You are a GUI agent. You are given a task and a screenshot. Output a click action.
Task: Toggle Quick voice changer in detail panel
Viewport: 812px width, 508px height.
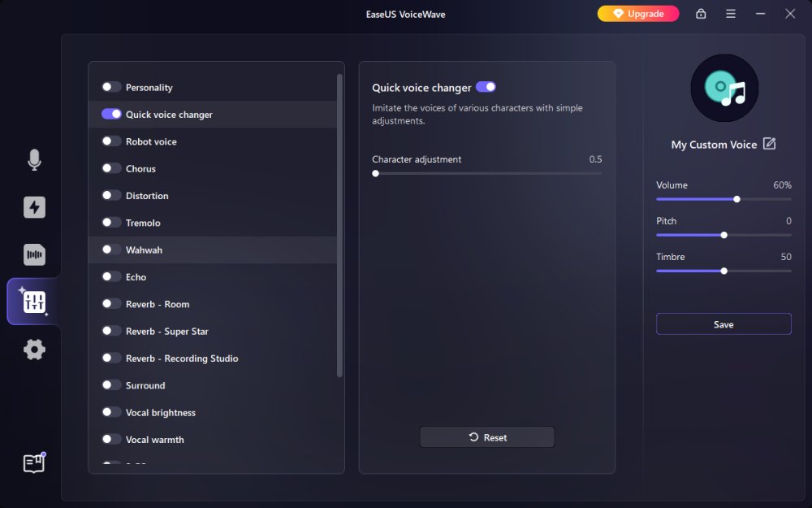(x=486, y=87)
